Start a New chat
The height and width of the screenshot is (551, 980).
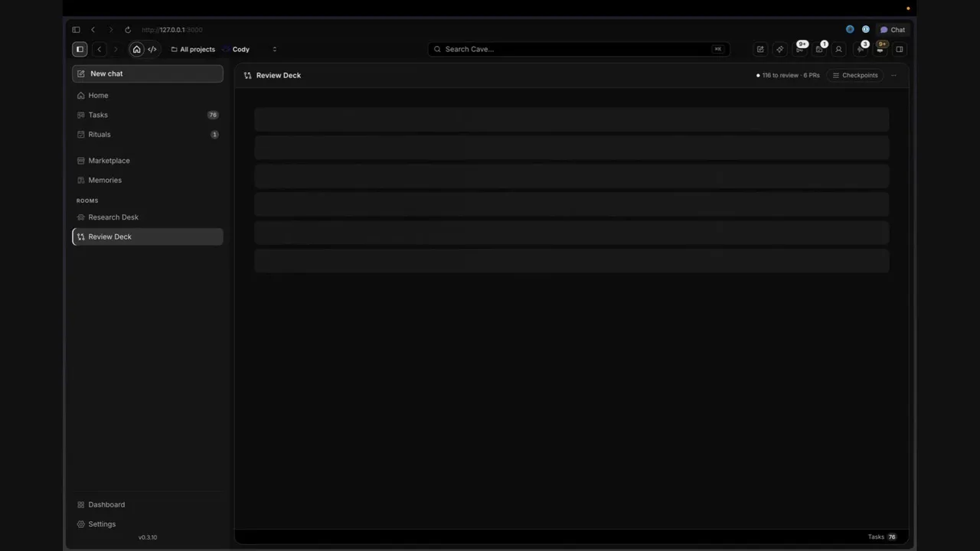(x=148, y=73)
